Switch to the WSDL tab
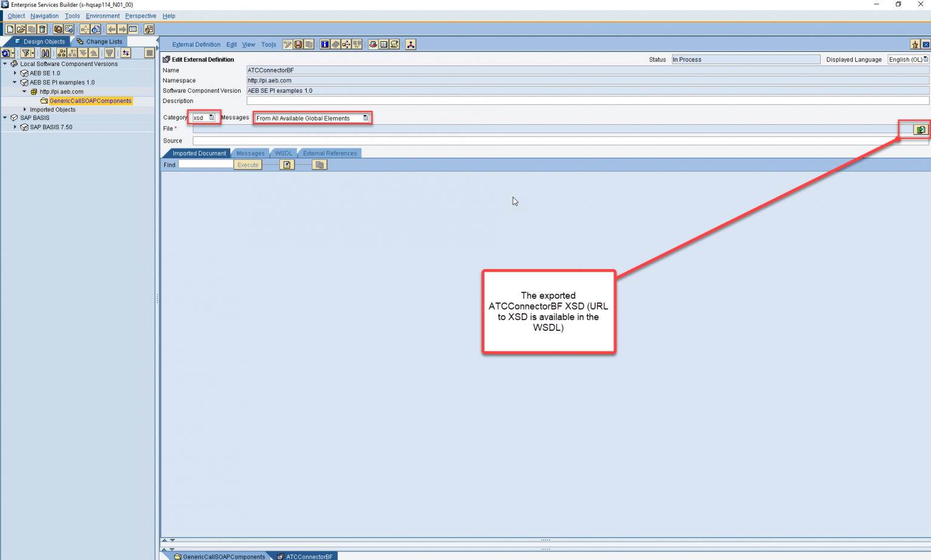Image resolution: width=931 pixels, height=560 pixels. (282, 153)
